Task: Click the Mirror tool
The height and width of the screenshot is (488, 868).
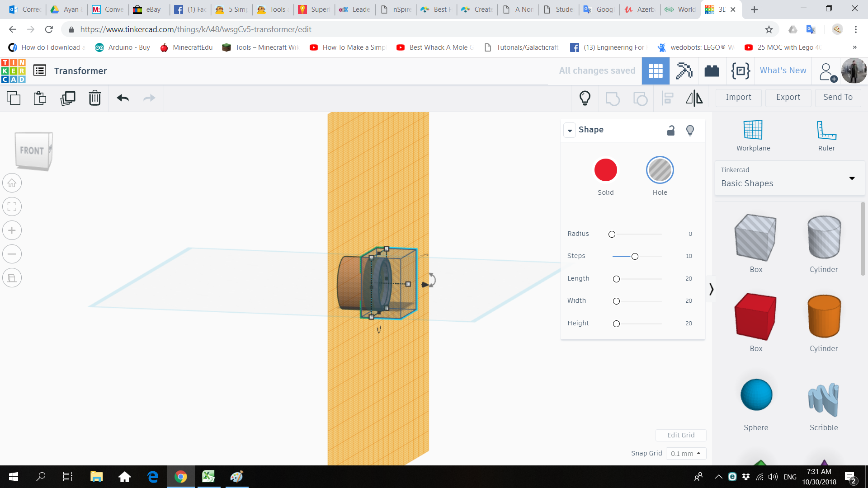Action: (694, 98)
